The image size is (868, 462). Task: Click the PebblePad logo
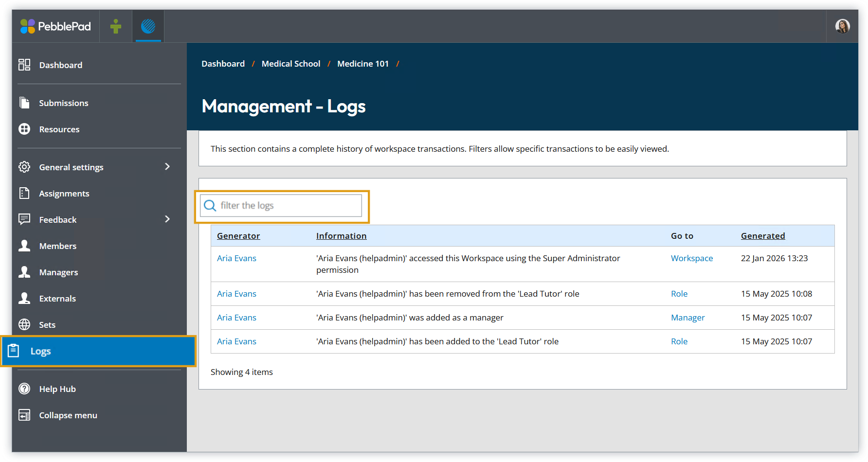(55, 26)
